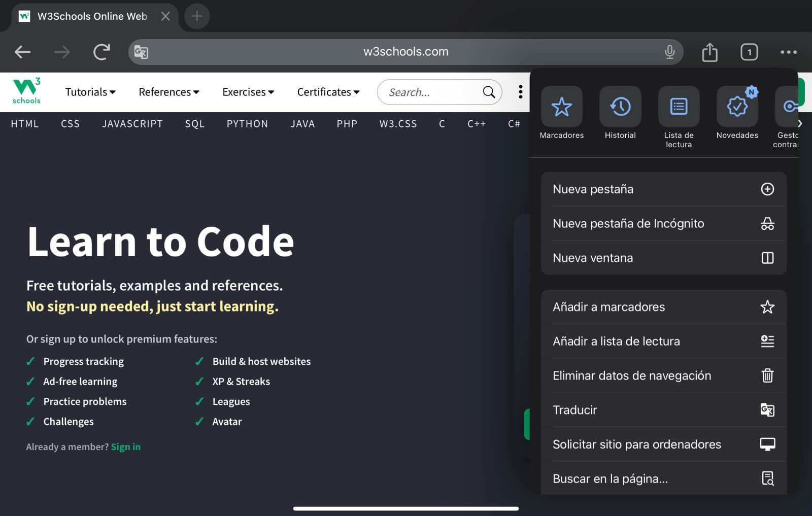Click 'No sign-up needed, just start learning.' text
The height and width of the screenshot is (516, 812).
click(x=152, y=306)
